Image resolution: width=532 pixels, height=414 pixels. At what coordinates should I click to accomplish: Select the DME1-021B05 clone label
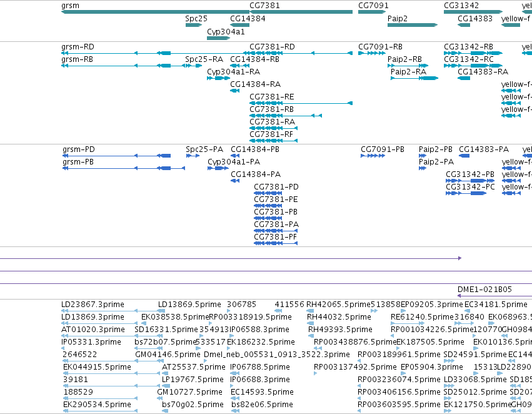tap(484, 290)
